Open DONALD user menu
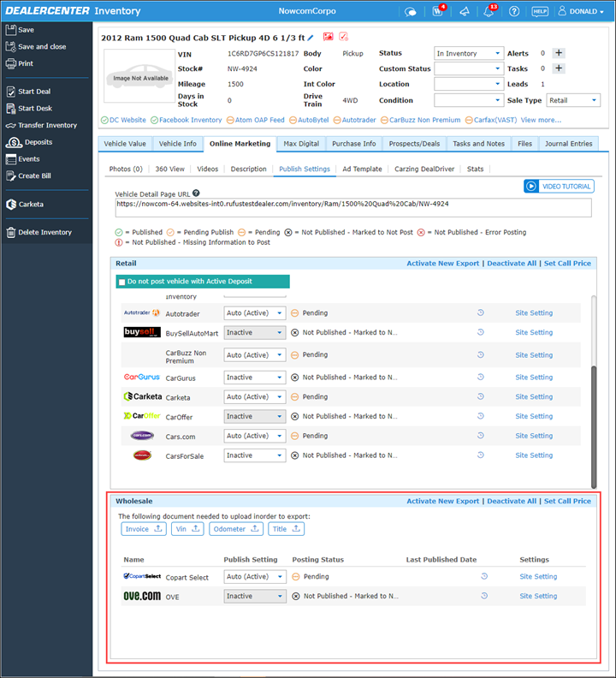This screenshot has height=678, width=616. pos(581,12)
